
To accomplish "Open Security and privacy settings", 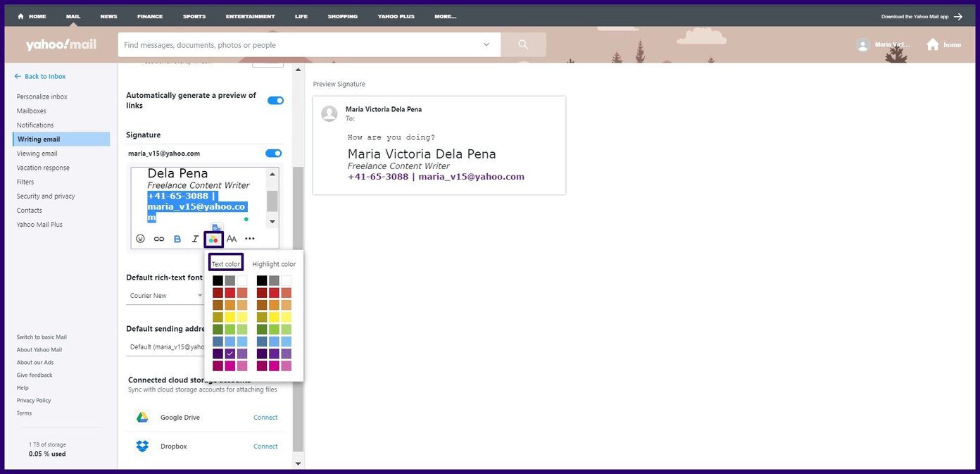I will (46, 196).
